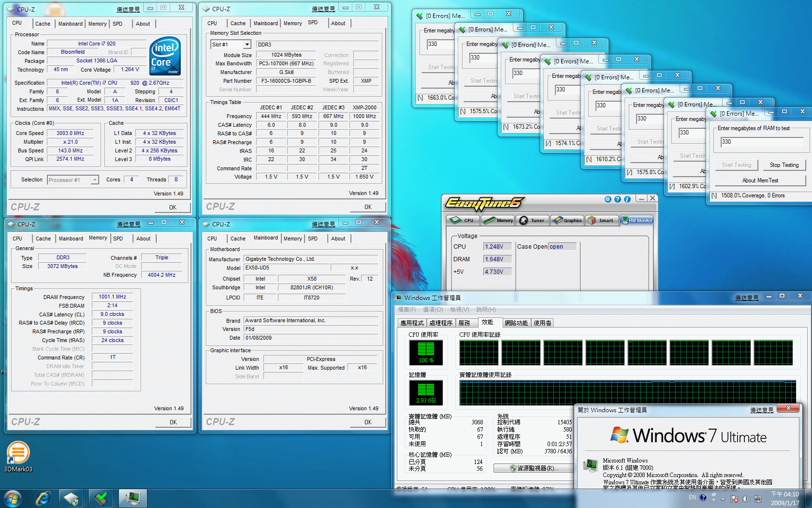Open the EasyTune6 question-mark help icon
This screenshot has height=508, width=812.
coord(617,199)
